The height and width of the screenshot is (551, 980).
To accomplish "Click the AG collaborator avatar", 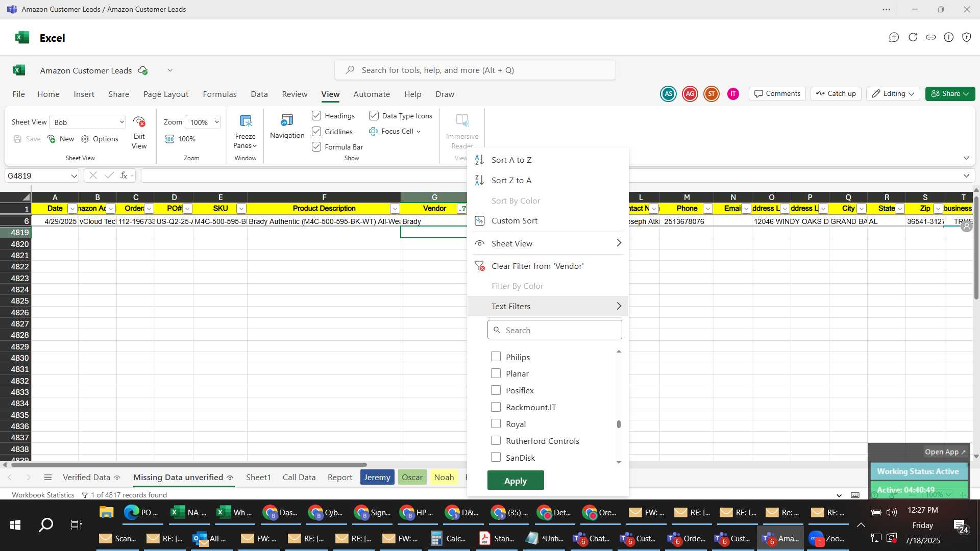I will tap(690, 94).
